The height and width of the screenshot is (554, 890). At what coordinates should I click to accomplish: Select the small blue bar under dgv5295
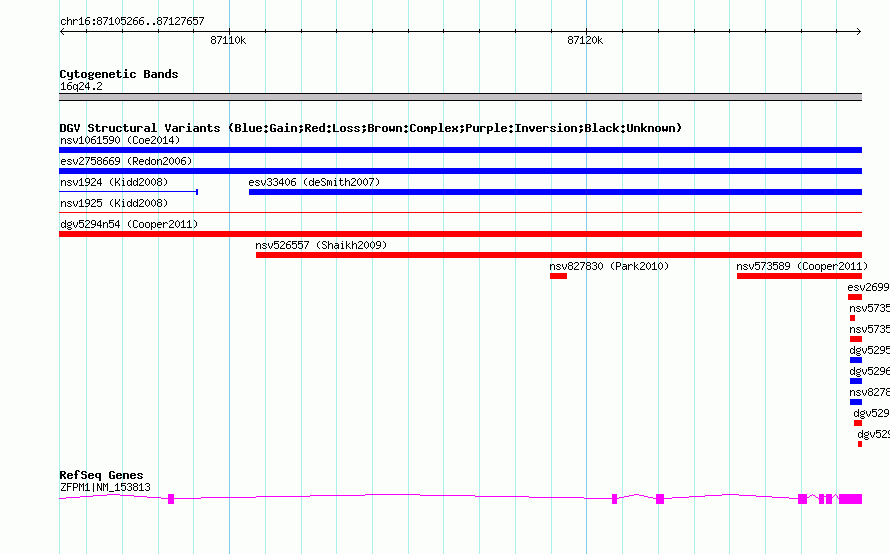[856, 360]
